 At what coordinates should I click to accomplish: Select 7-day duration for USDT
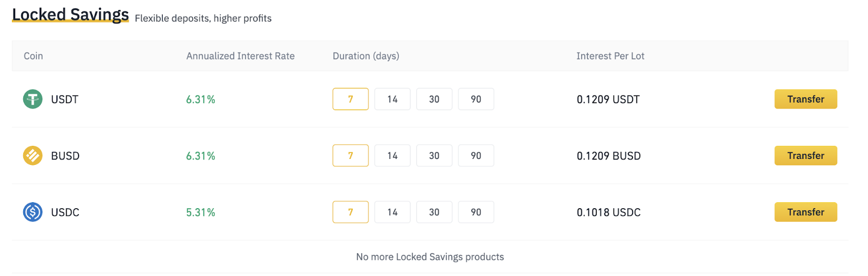click(350, 99)
